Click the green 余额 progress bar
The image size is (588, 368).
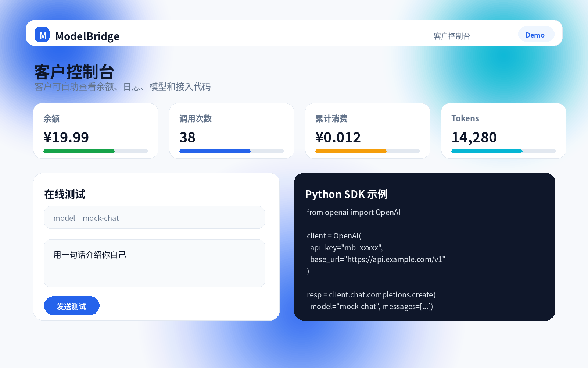click(96, 151)
